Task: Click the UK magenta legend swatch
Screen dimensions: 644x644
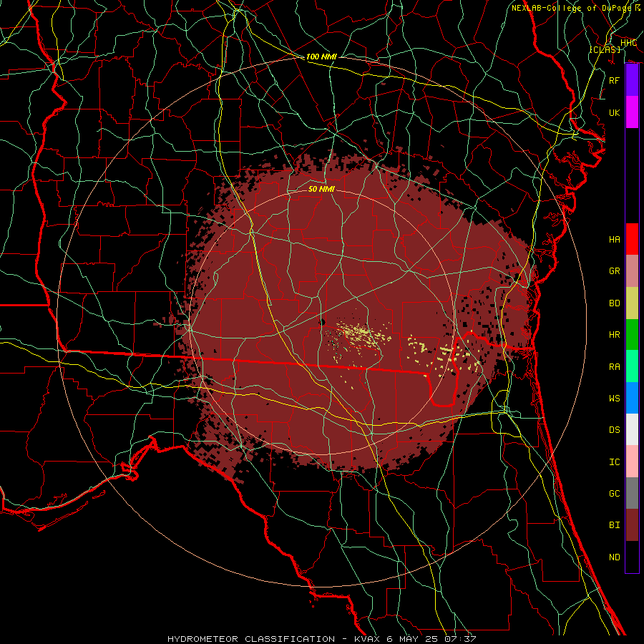Action: [x=632, y=112]
